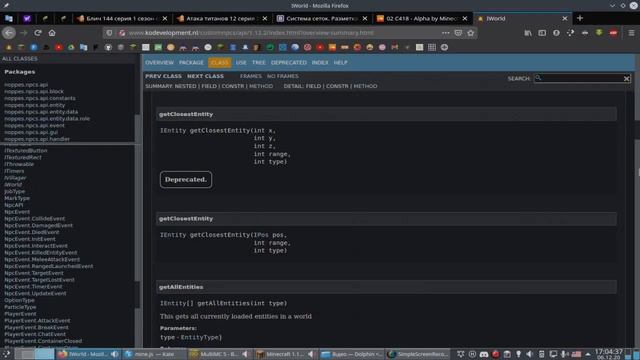The height and width of the screenshot is (360, 640).
Task: Switch to the Dolphin file manager window
Action: point(352,354)
